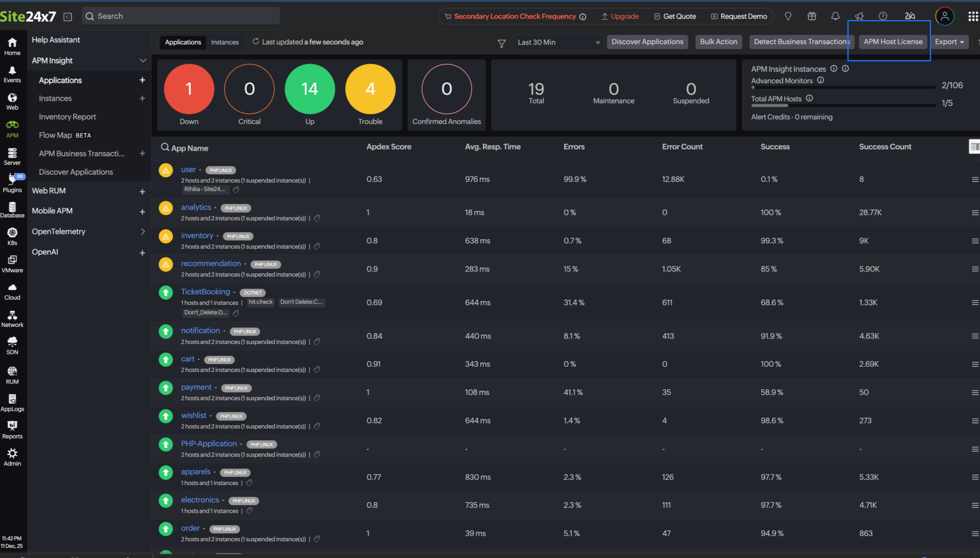This screenshot has width=980, height=558.
Task: Click the Discover Applications button
Action: 647,42
